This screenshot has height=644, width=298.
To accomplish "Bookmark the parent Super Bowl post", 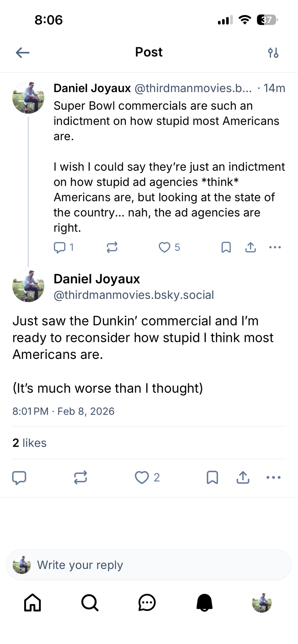I will [x=226, y=247].
